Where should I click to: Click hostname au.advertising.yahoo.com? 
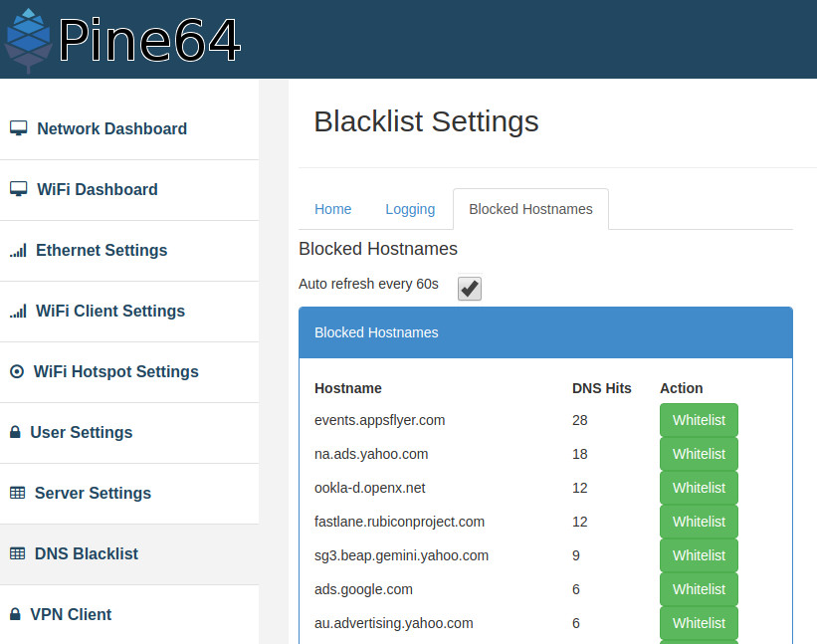click(393, 624)
